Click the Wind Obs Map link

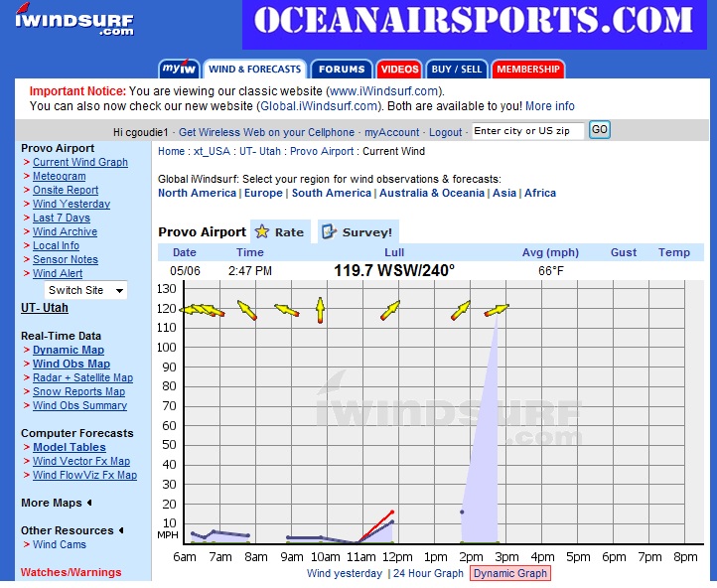pos(72,364)
